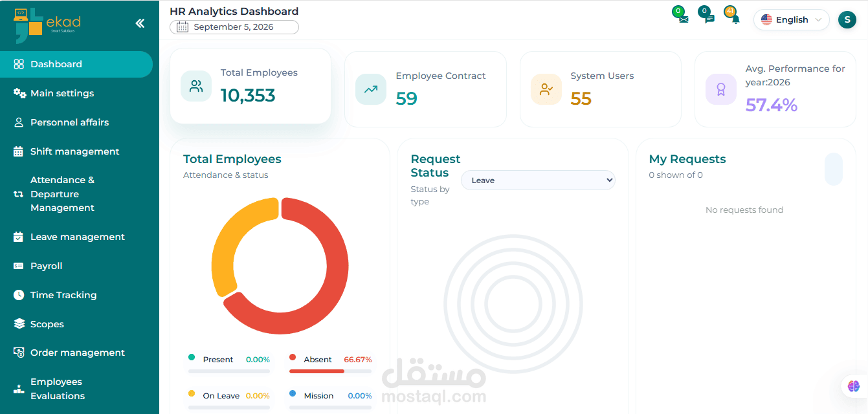The height and width of the screenshot is (414, 868).
Task: Click the Mission blue legend dot
Action: pyautogui.click(x=293, y=393)
